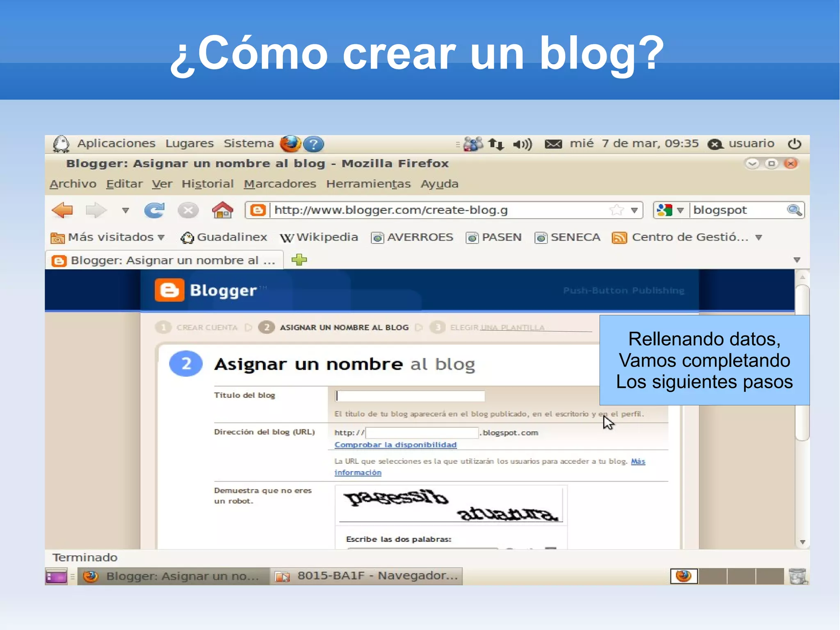Screen dimensions: 840x630
Task: Open the Guadalinex bookmark
Action: click(224, 237)
